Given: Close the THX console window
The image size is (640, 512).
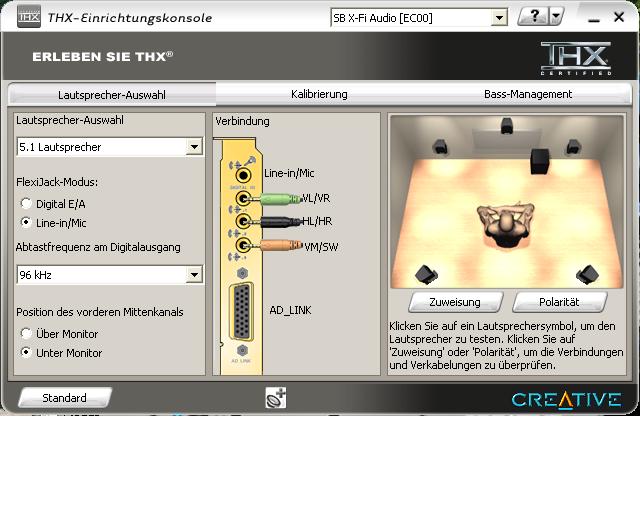Looking at the screenshot, I should click(x=619, y=17).
